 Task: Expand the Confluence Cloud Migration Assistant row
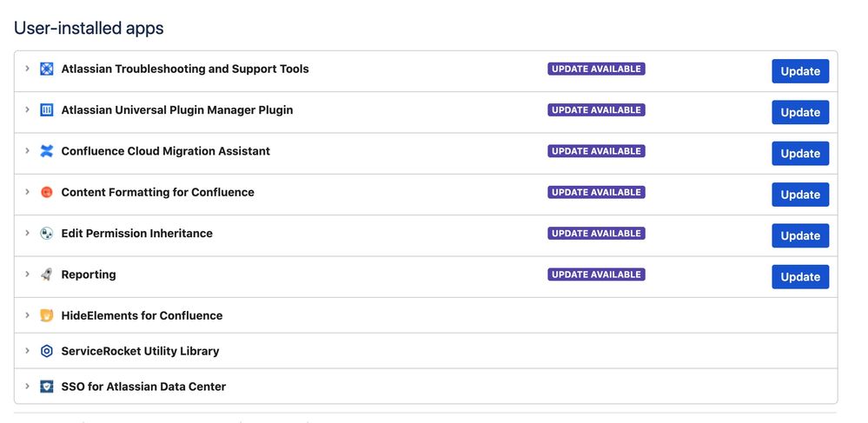point(28,151)
